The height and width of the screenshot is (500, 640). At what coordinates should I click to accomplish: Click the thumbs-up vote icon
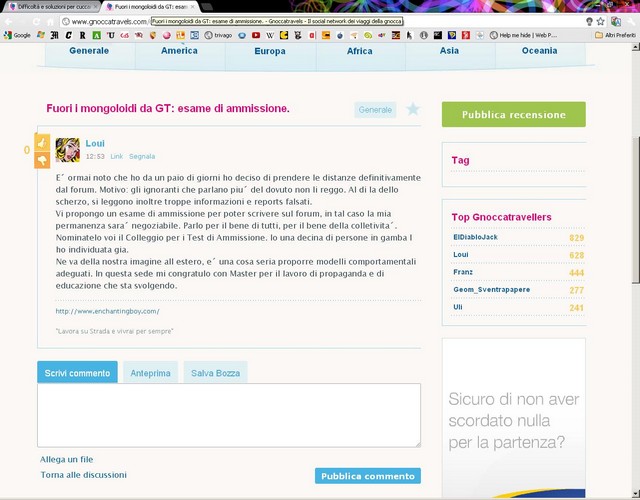[x=42, y=142]
